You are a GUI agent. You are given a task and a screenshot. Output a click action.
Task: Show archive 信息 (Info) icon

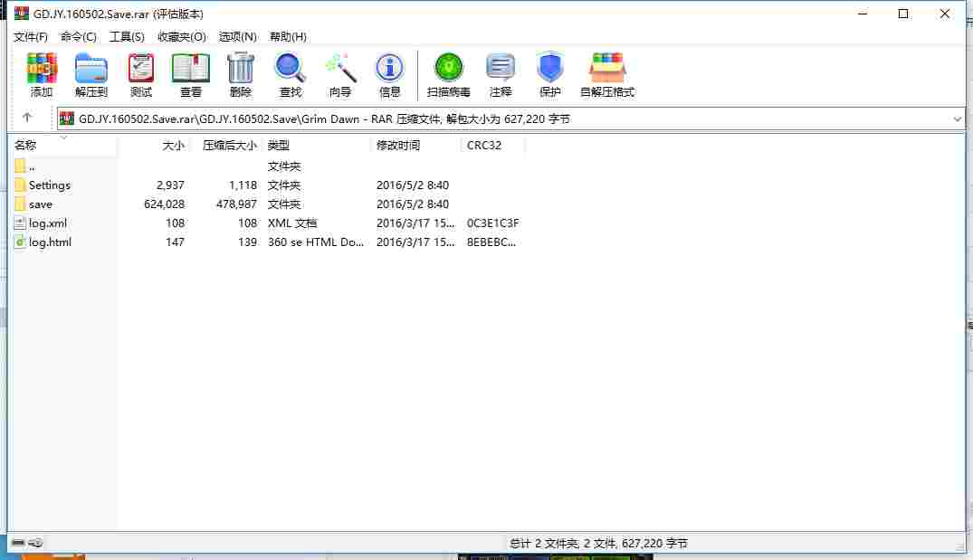click(389, 68)
